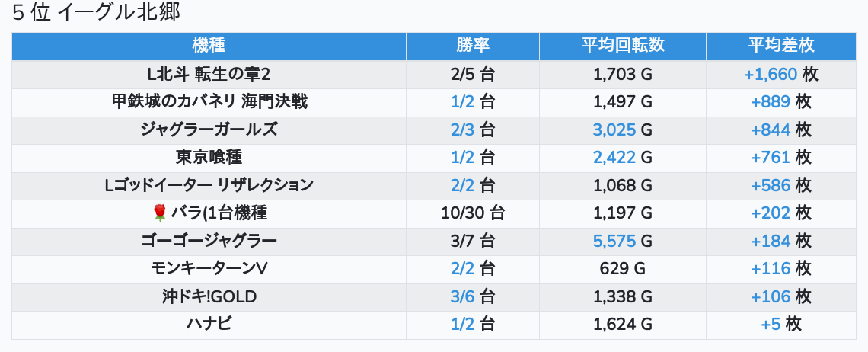The height and width of the screenshot is (352, 868).
Task: Click the rose emoji icon beside バラ
Action: [x=159, y=213]
